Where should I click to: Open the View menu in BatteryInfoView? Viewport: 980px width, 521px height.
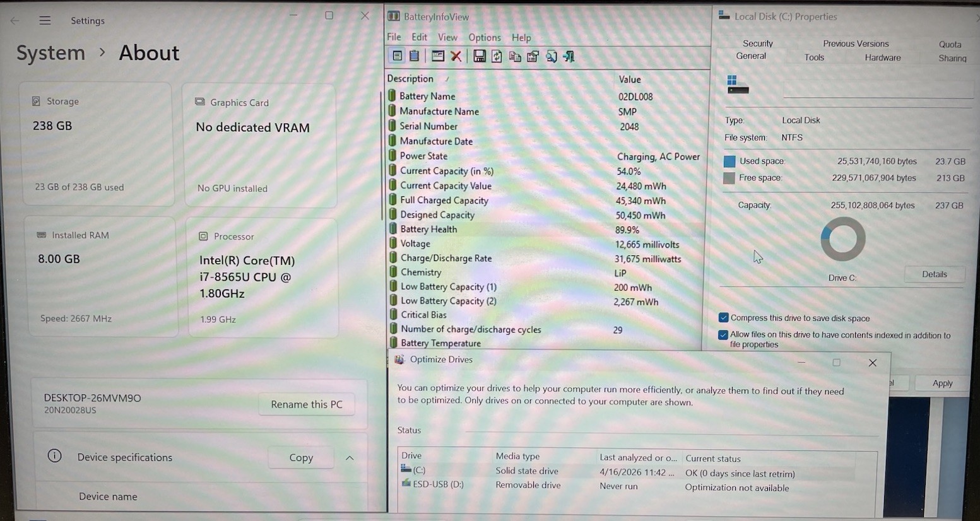click(447, 37)
